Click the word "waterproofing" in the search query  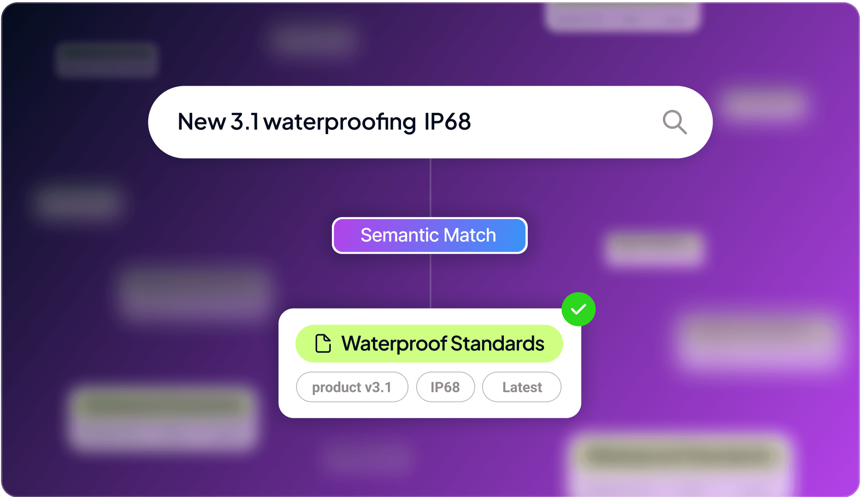pyautogui.click(x=340, y=122)
